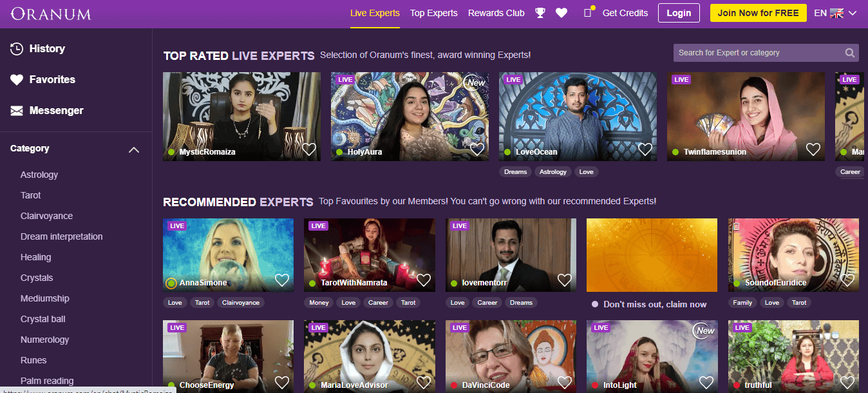Screen dimensions: 868x393
Task: Favorite DaVinciCode with heart icon
Action: click(x=565, y=383)
